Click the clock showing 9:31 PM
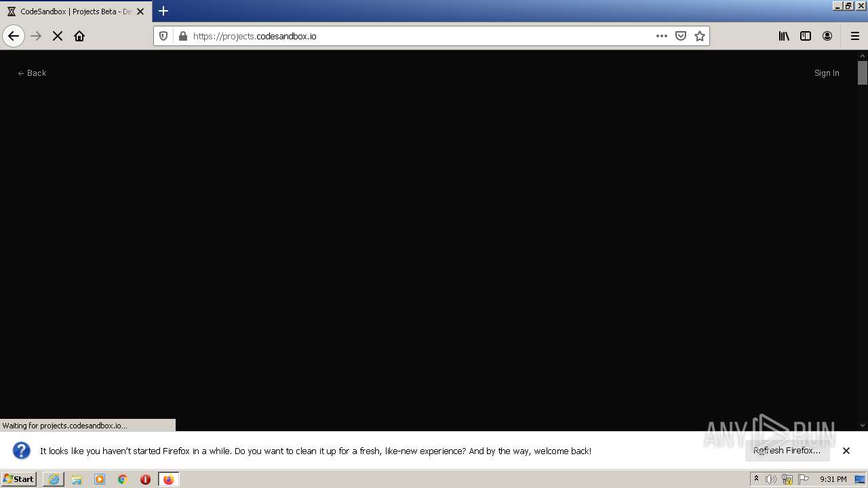This screenshot has width=868, height=488. point(833,479)
